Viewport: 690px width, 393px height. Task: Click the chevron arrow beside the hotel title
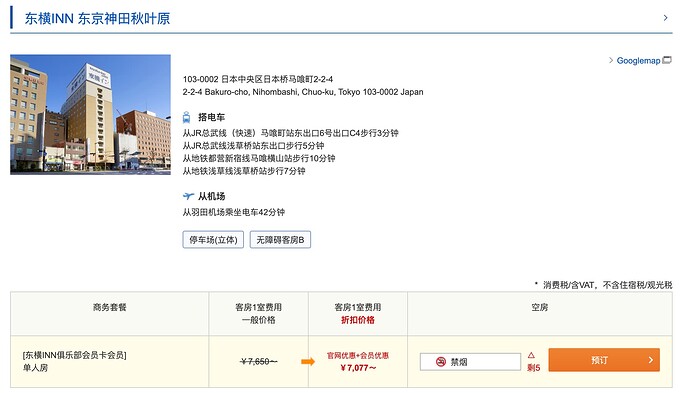point(665,18)
